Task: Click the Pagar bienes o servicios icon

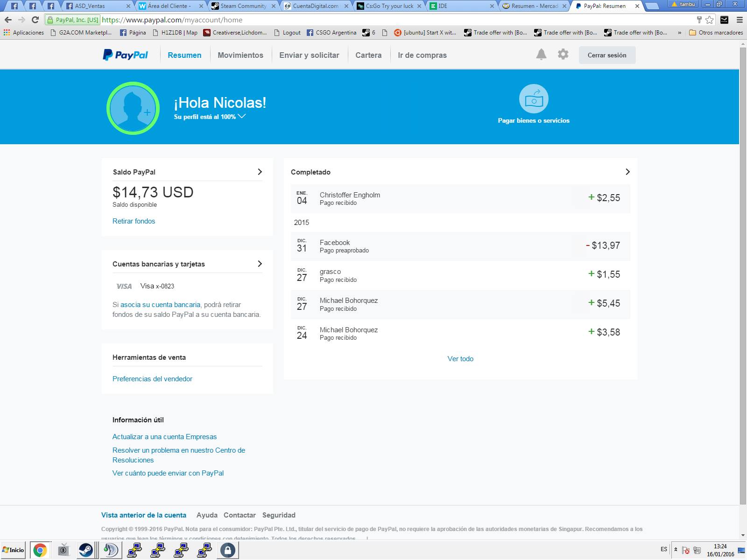Action: [x=534, y=99]
